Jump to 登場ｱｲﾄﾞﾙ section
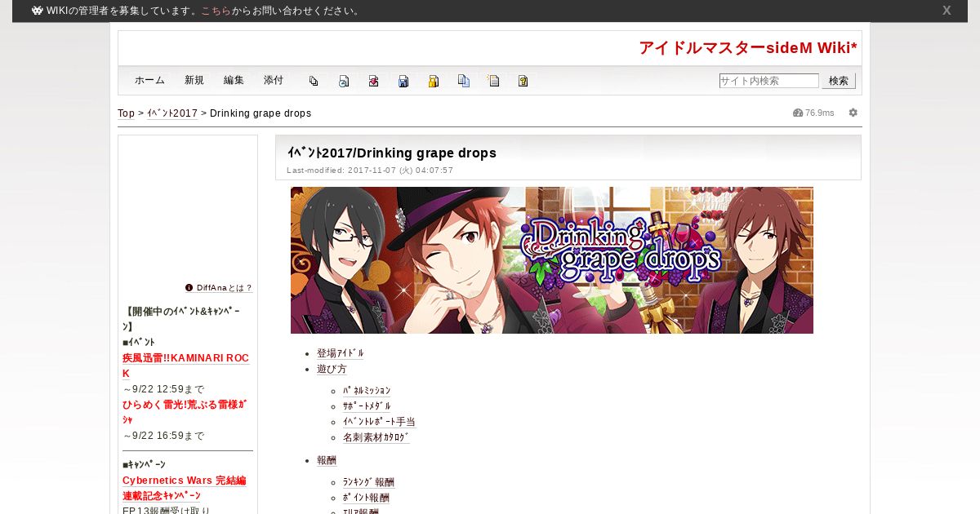This screenshot has height=514, width=980. point(341,353)
